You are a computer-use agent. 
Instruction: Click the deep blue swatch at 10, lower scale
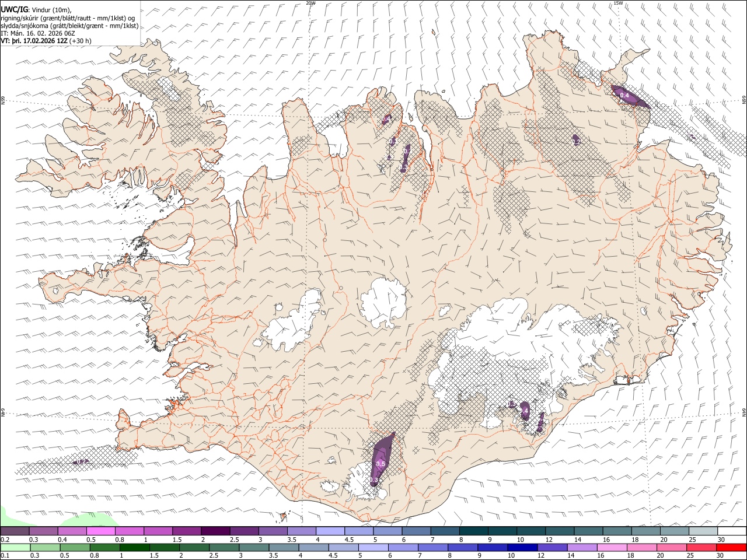(x=522, y=548)
